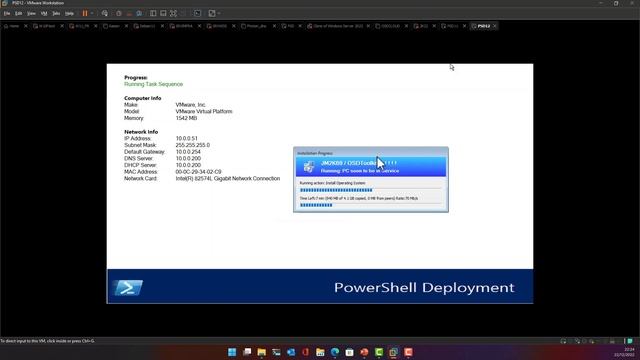Click the PowerShell Deployment banner text
The width and height of the screenshot is (640, 360).
[x=424, y=287]
